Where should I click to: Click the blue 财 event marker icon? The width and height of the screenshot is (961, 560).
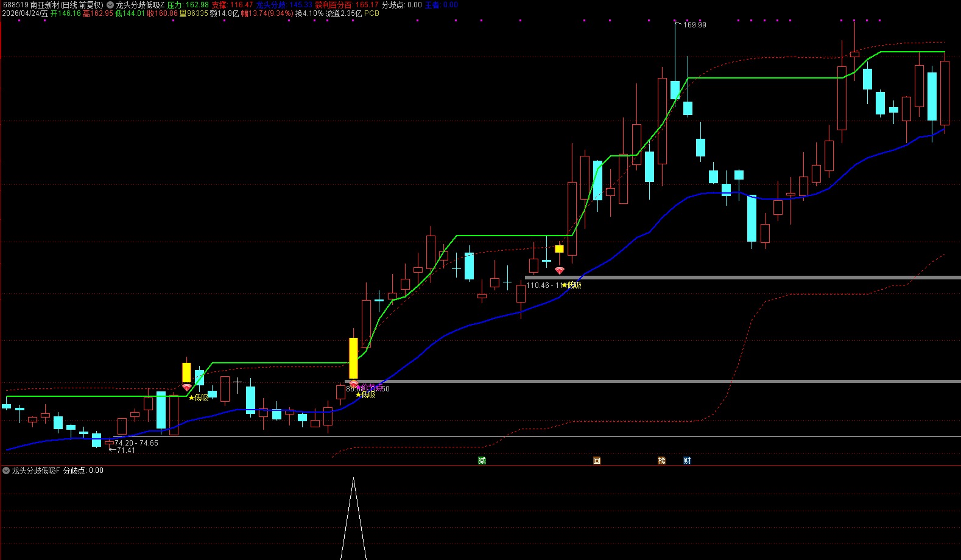(x=687, y=461)
